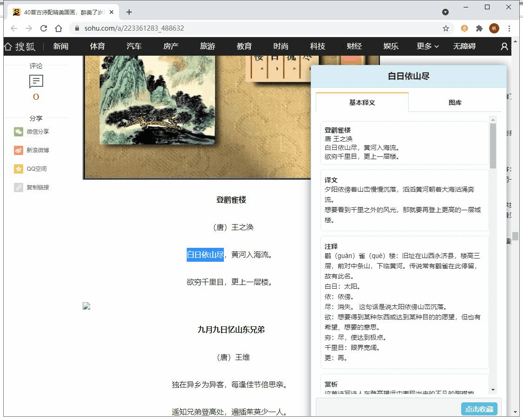The width and height of the screenshot is (523, 420).
Task: Go to the 科技 section
Action: click(318, 46)
